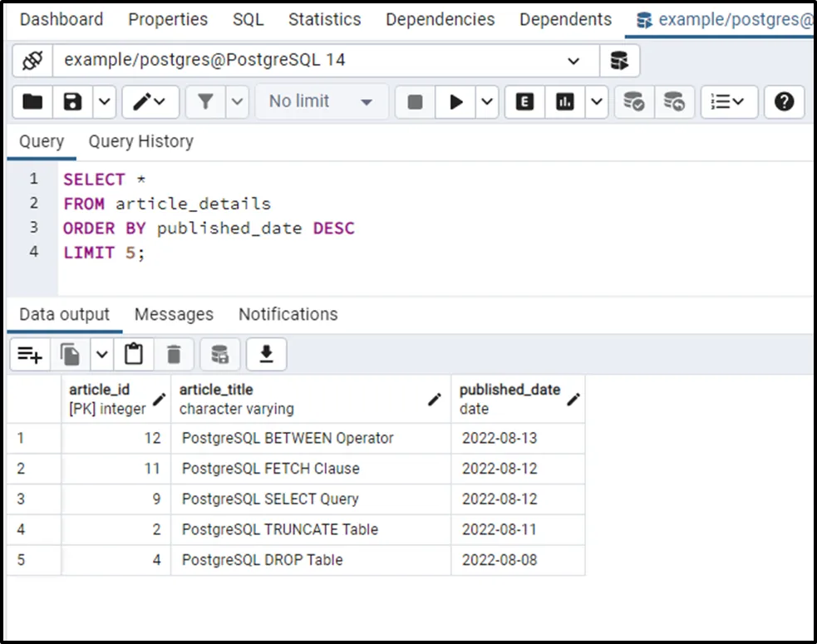Toggle the connection status icon
The height and width of the screenshot is (644, 817).
click(x=32, y=61)
